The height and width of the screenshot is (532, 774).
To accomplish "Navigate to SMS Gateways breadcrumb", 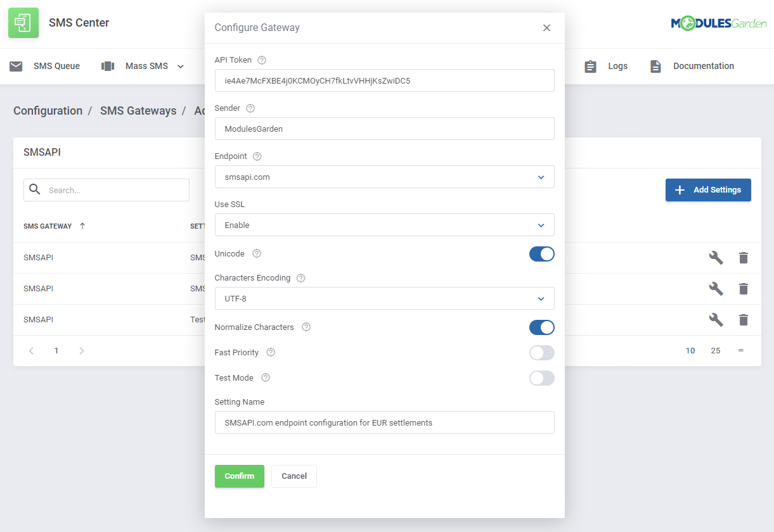I will 138,110.
